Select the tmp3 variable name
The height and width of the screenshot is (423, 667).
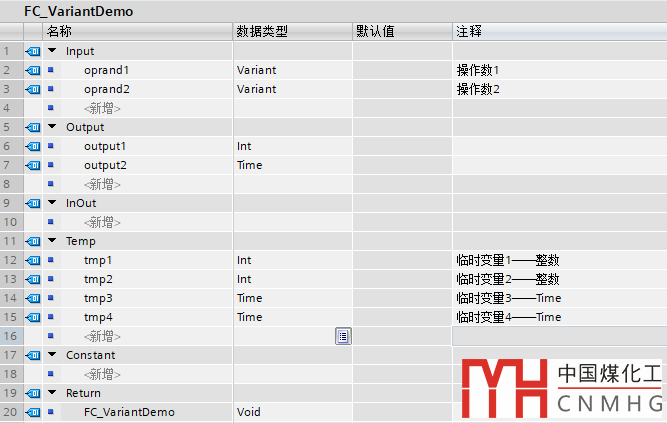click(98, 298)
